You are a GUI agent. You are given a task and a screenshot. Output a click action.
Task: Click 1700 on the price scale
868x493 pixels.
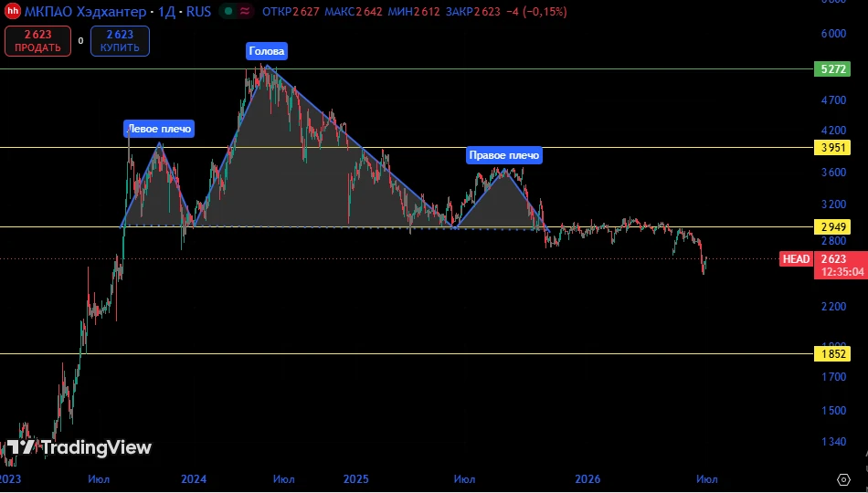833,377
